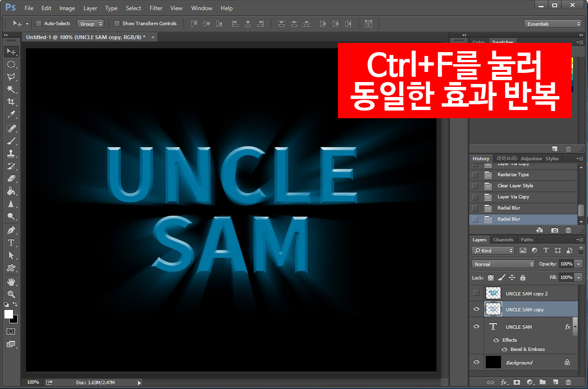Screen dimensions: 588x389
Task: Open the Normal blending mode dropdown
Action: [x=503, y=264]
